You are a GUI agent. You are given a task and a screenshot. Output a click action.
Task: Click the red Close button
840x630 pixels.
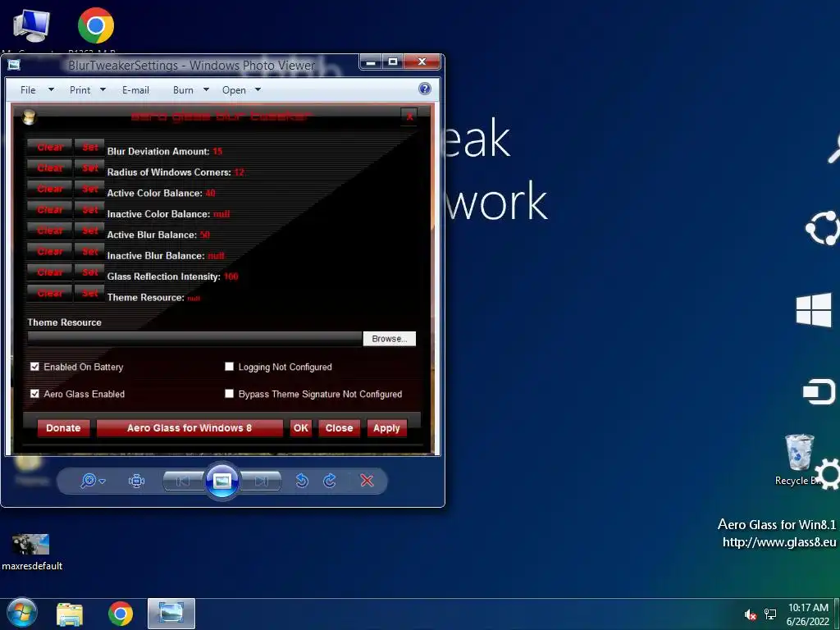pyautogui.click(x=339, y=428)
